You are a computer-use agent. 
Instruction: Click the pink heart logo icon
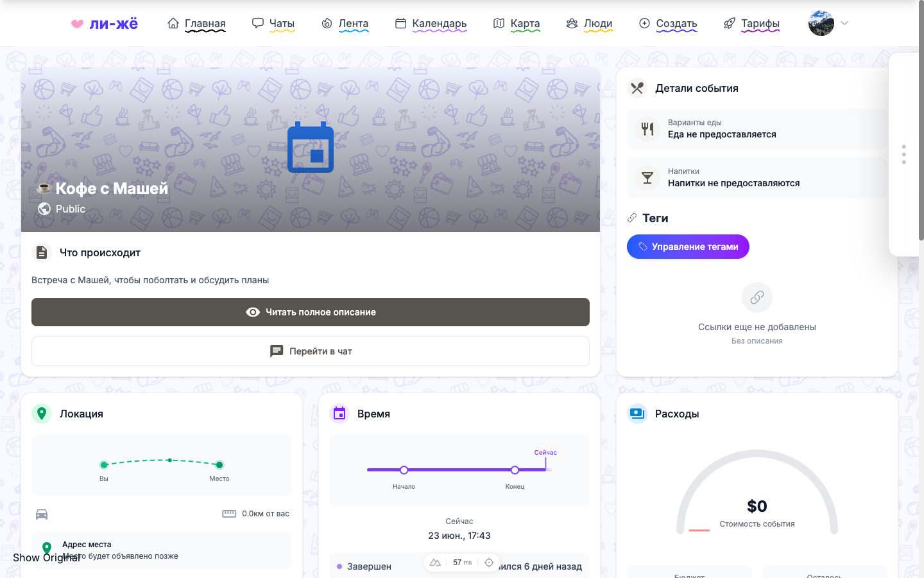point(77,24)
